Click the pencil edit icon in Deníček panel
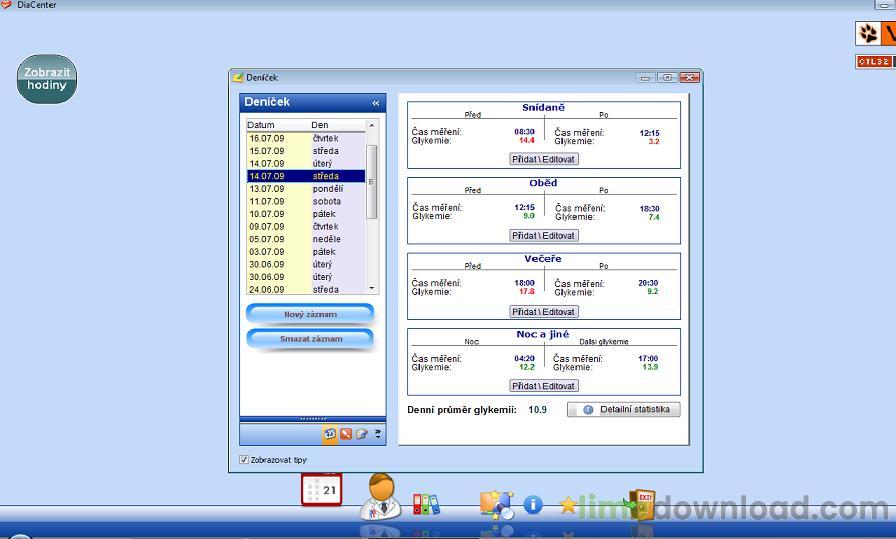Screen dimensions: 896x539 [362, 434]
